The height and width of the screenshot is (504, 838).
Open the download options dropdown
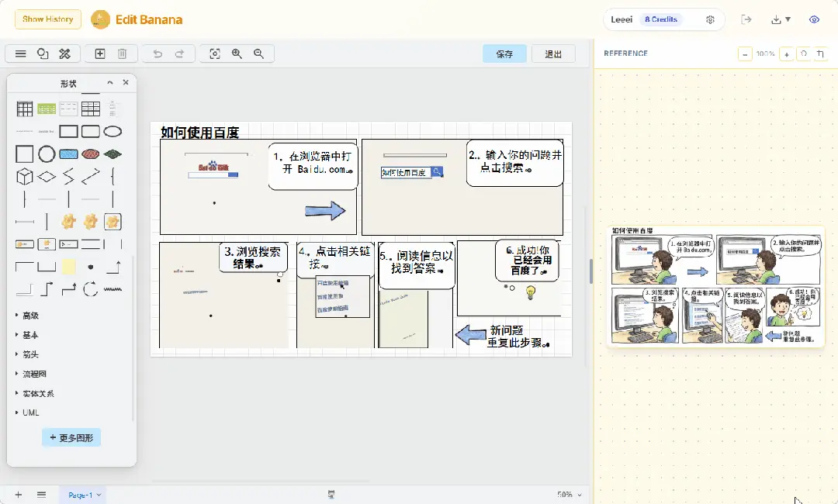pos(781,19)
